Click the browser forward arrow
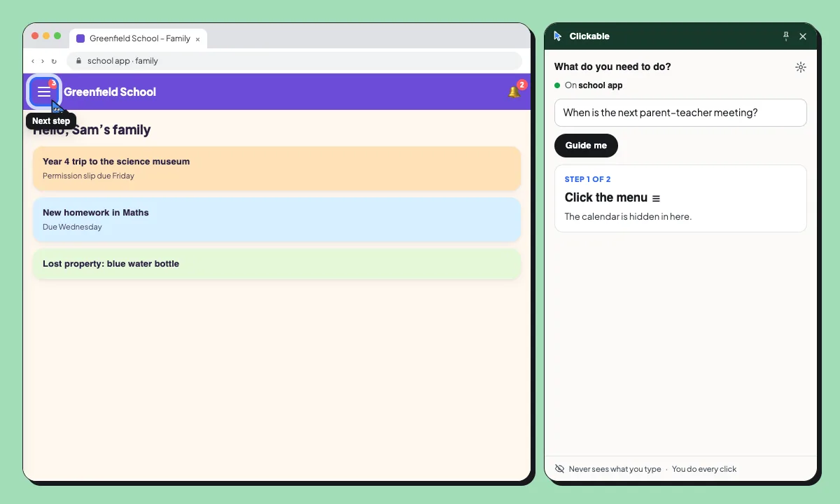 [x=43, y=61]
